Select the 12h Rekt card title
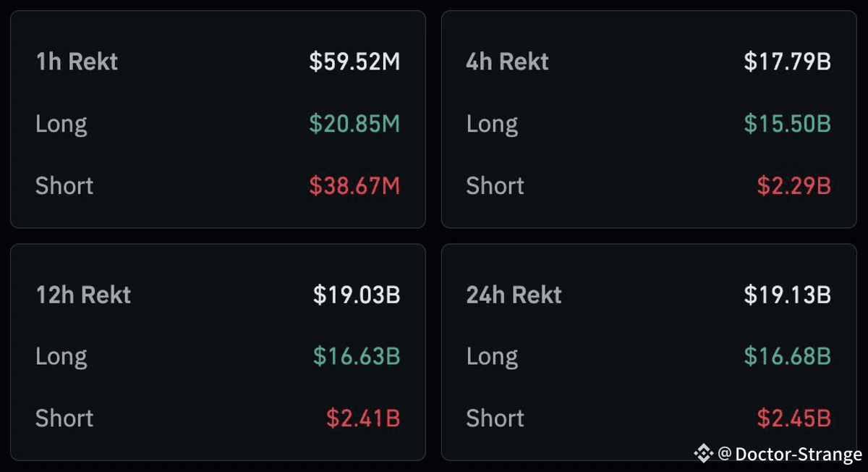Screen dimensions: 868x472 pos(83,295)
